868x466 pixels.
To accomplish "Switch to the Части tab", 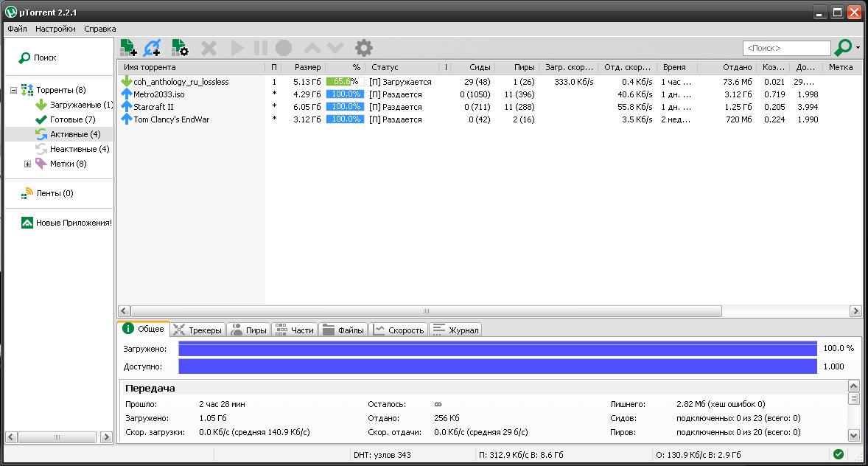I will coord(295,330).
